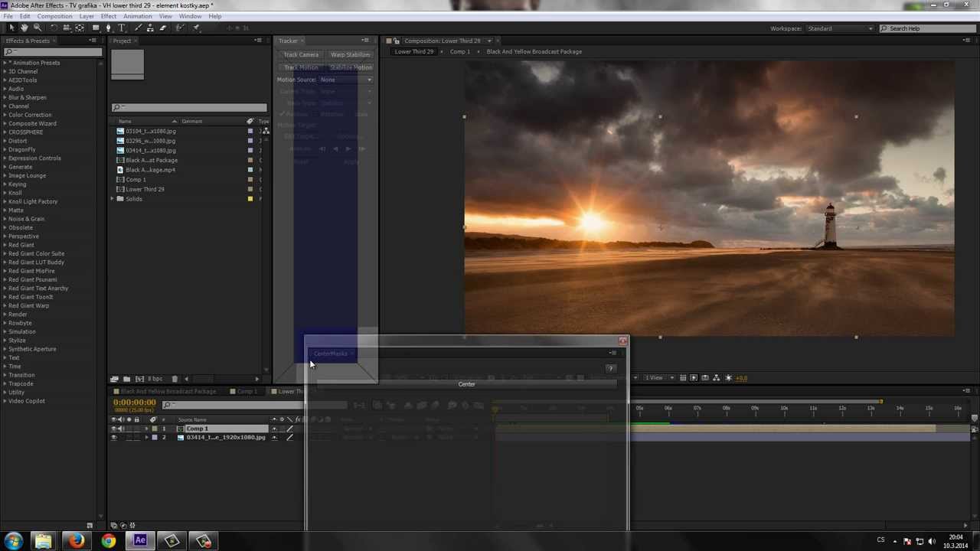Delete selected project item with trash icon
980x551 pixels.
(x=175, y=379)
